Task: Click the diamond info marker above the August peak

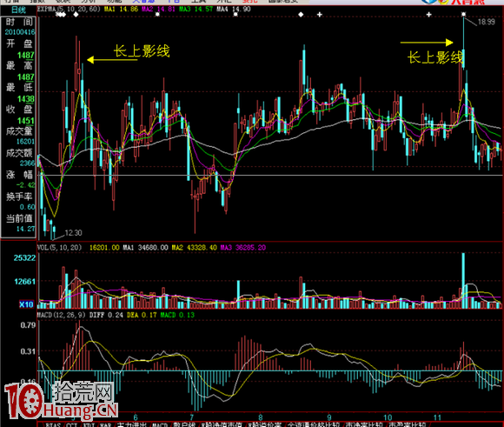Action: point(301,15)
